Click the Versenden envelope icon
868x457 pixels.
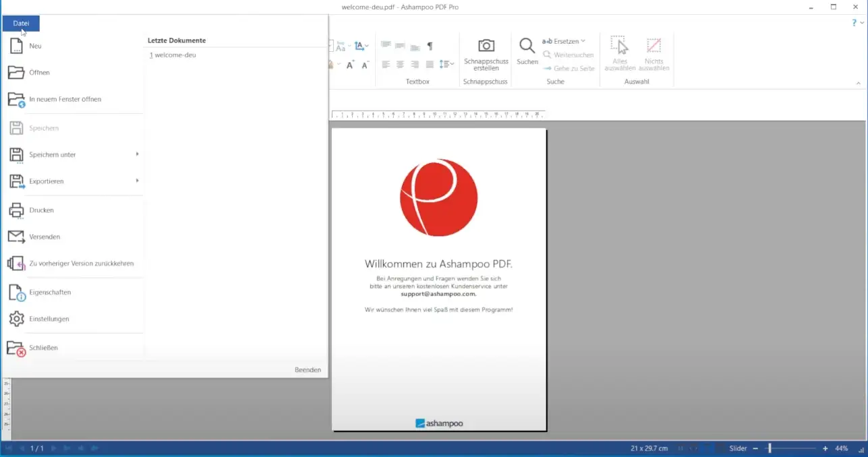[16, 237]
